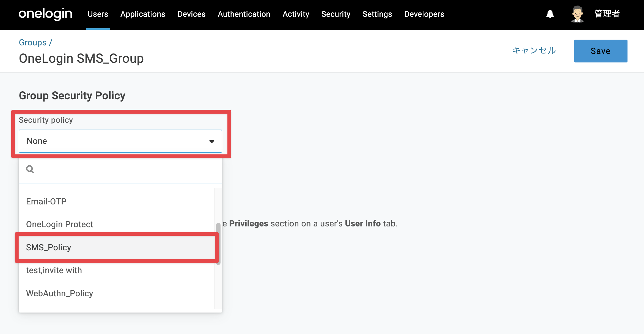Click the policy list scrollbar thumb
The width and height of the screenshot is (644, 334).
(218, 244)
